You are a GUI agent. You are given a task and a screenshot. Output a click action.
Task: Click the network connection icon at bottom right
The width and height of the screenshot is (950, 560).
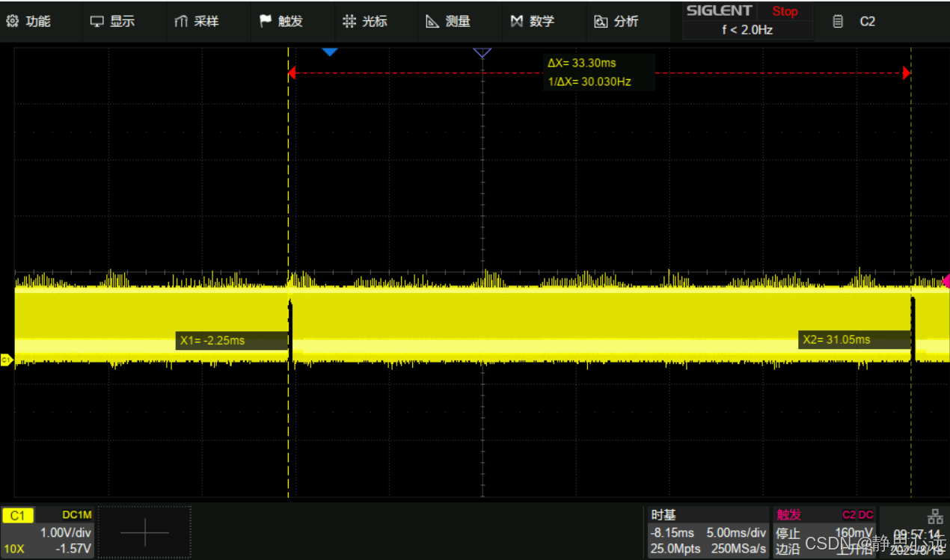(935, 516)
